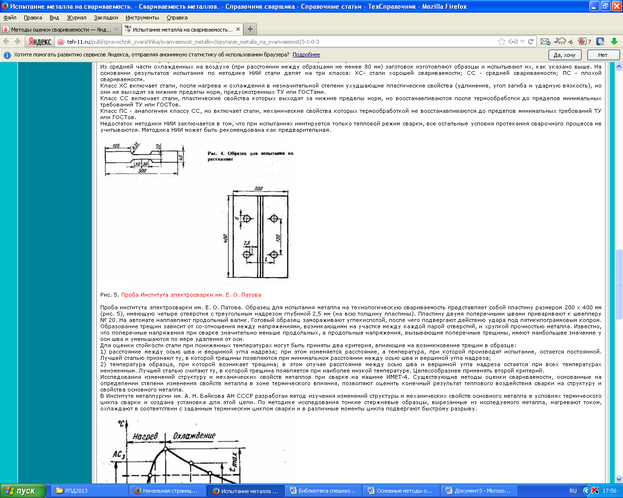This screenshot has width=623, height=498.
Task: Open the Yandex search button in toolbar
Action: click(x=39, y=42)
